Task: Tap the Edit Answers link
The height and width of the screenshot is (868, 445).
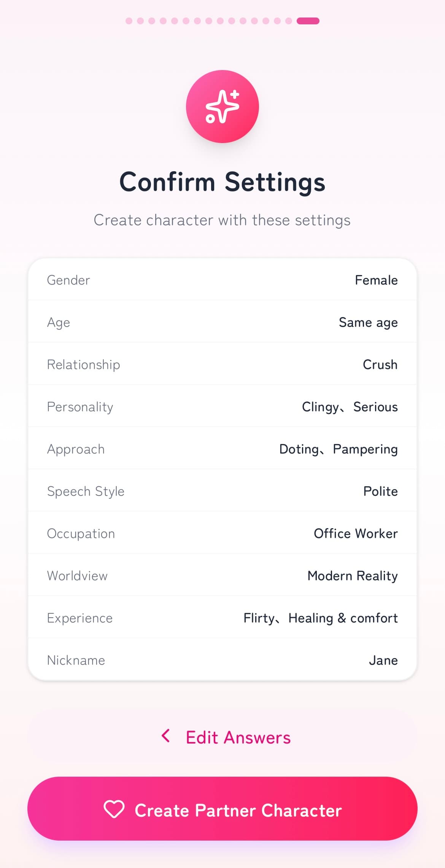Action: 238,737
